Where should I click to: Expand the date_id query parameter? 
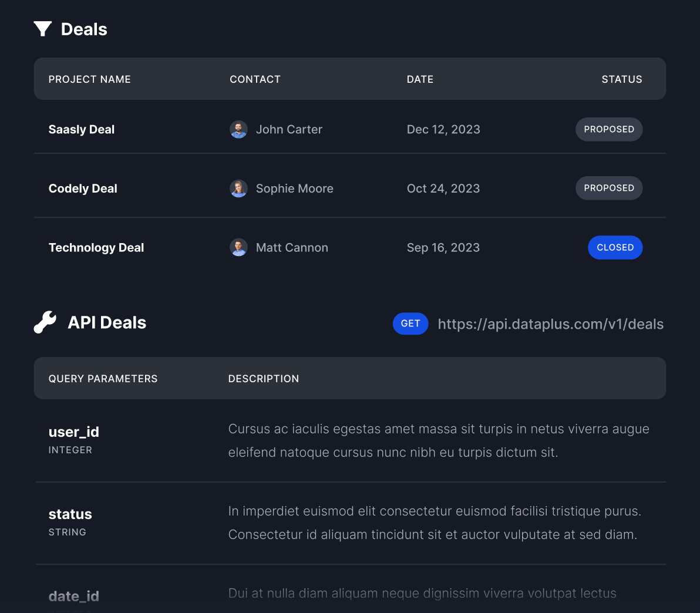tap(73, 595)
